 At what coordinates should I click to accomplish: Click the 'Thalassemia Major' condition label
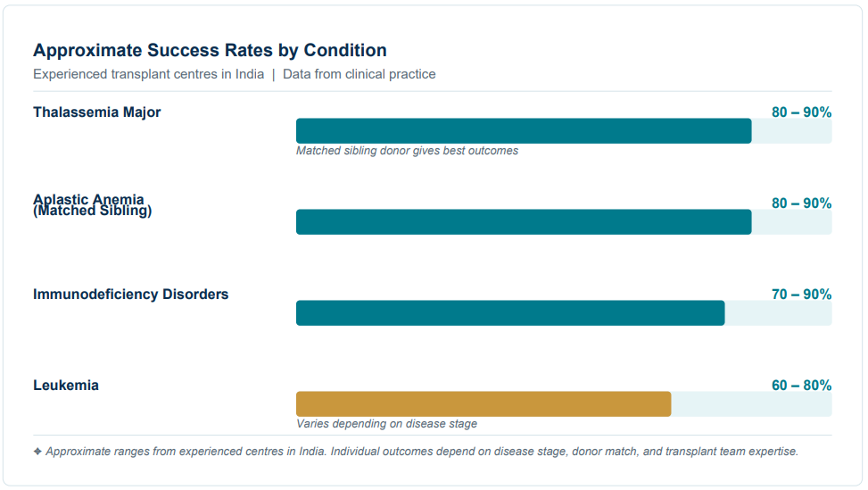tap(97, 112)
